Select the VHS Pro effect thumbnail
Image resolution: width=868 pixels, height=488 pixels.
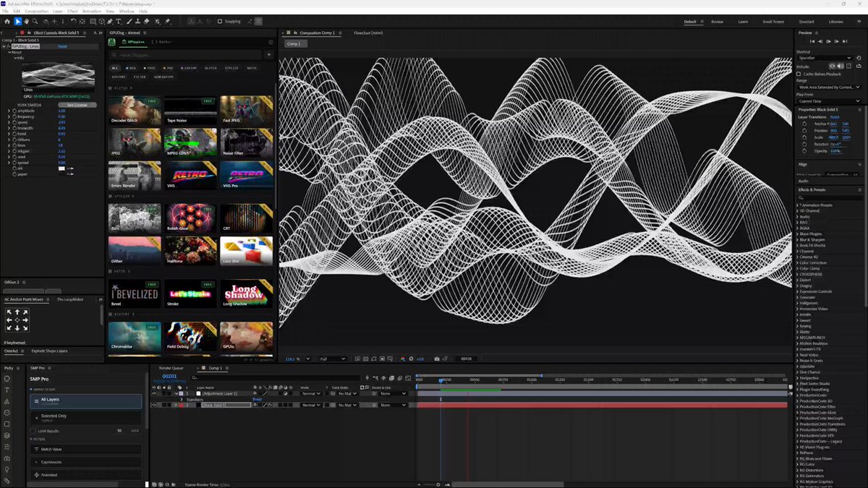pyautogui.click(x=247, y=176)
